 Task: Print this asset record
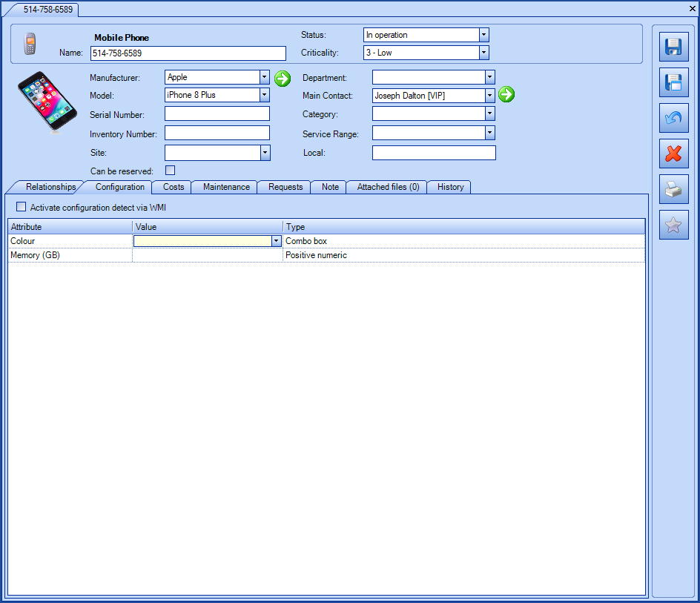673,189
